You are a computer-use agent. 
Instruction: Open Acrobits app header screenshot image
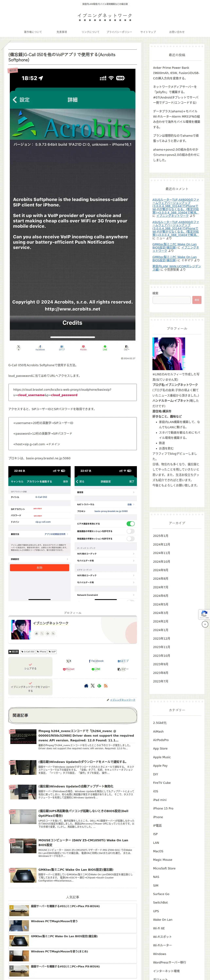tap(72, 205)
